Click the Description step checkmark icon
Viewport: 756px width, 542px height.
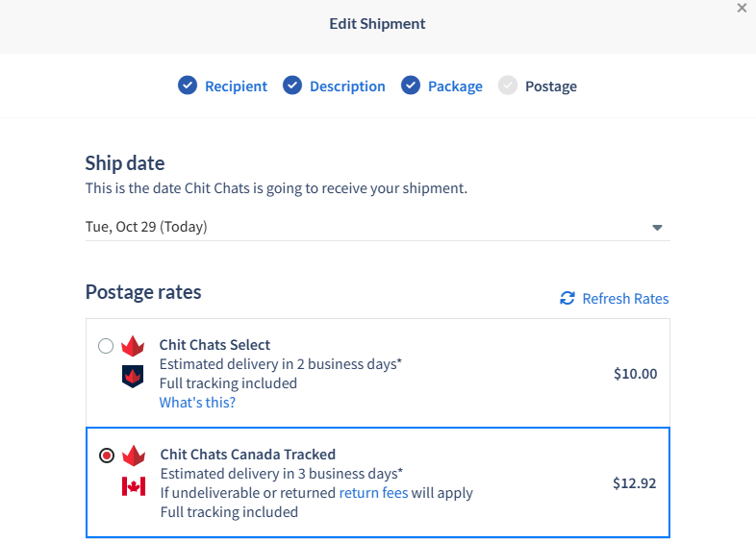pyautogui.click(x=292, y=86)
